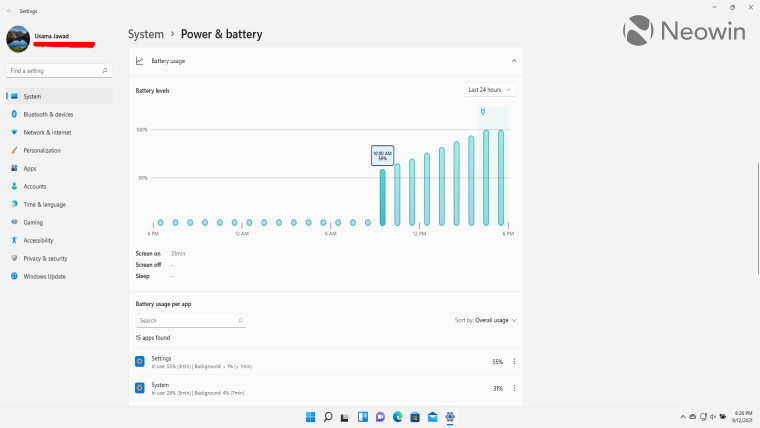Click the page vertical scrollbar
The width and height of the screenshot is (760, 428).
(758, 219)
